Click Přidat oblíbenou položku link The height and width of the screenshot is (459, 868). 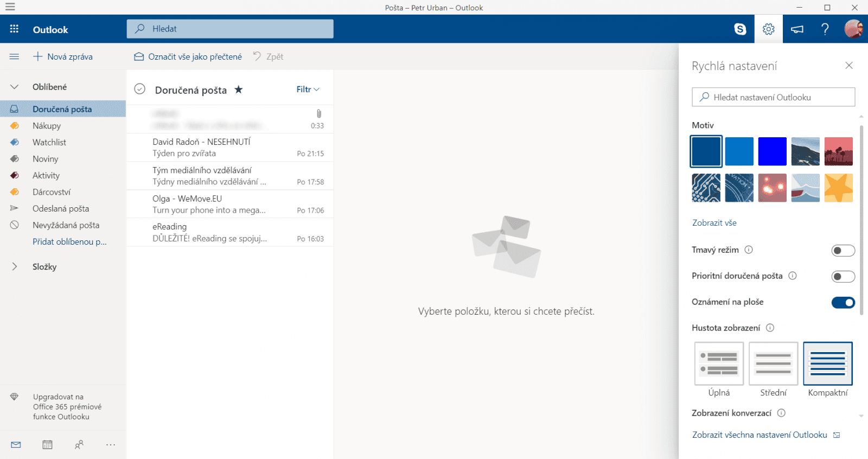(69, 242)
